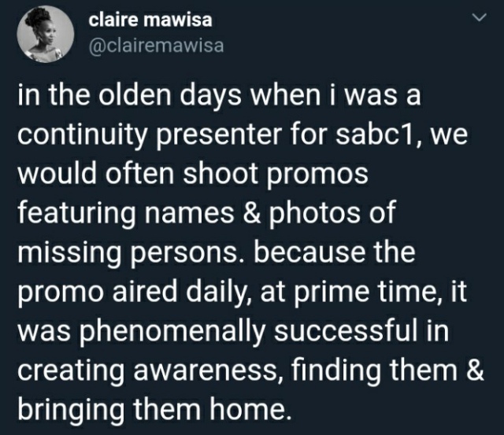504x435 pixels.
Task: Click the words 'shoot promos' in tweet
Action: point(276,174)
